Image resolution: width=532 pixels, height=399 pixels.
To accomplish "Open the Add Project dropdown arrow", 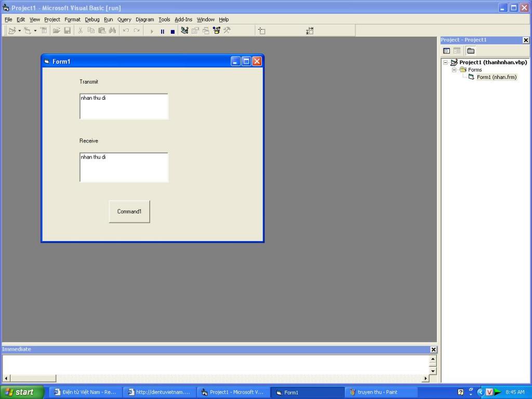I will pos(19,31).
